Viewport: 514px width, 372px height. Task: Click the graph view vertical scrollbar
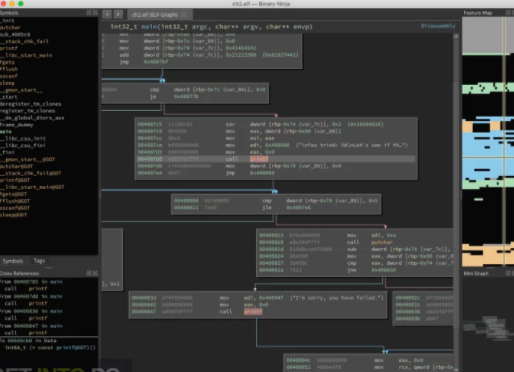click(456, 200)
